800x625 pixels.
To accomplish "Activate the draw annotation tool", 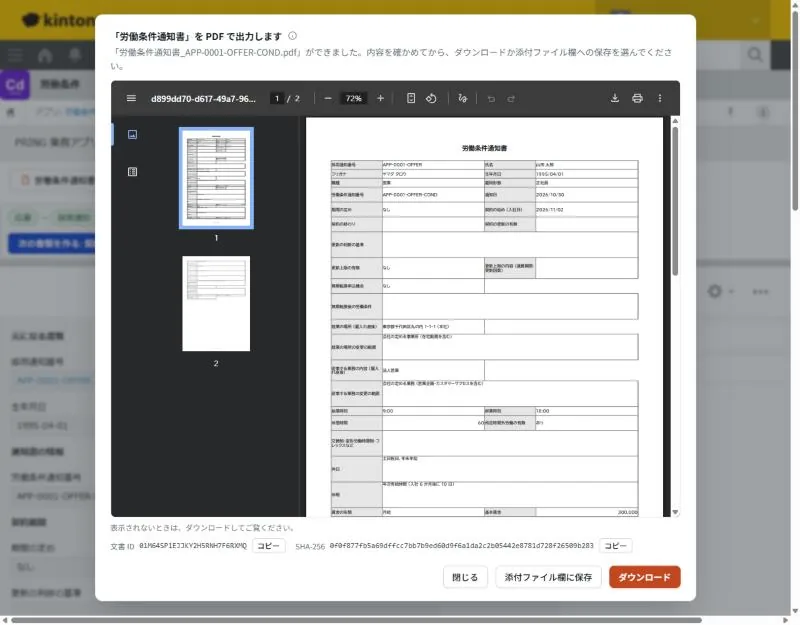I will click(x=463, y=98).
